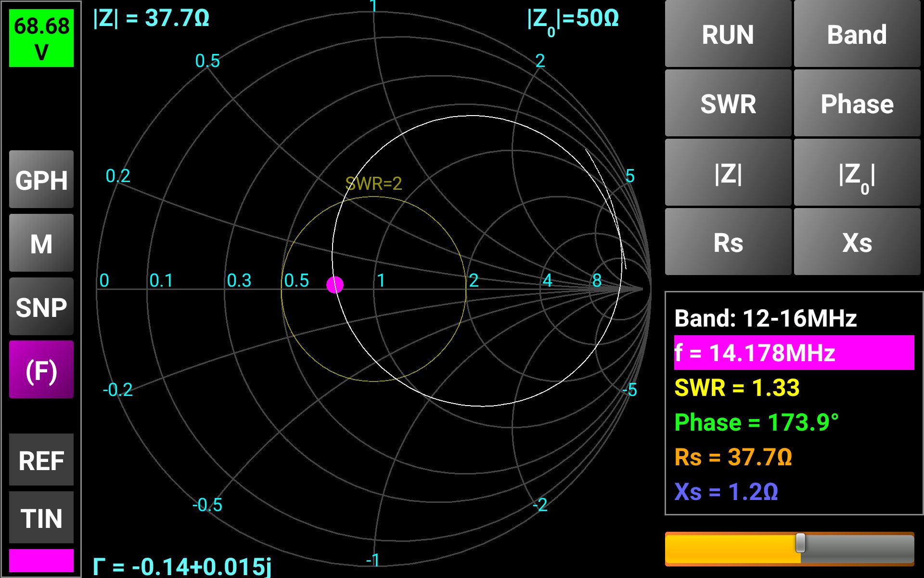Select the Rs series resistance button
The height and width of the screenshot is (578, 924).
pyautogui.click(x=728, y=242)
